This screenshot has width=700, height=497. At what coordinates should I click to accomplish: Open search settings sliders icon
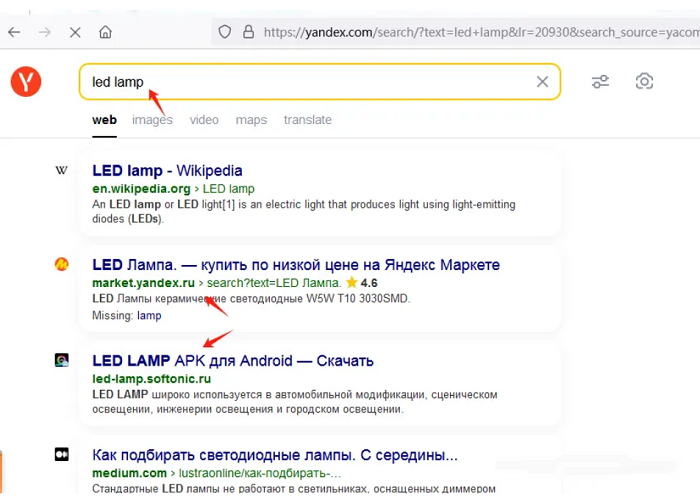pos(600,82)
